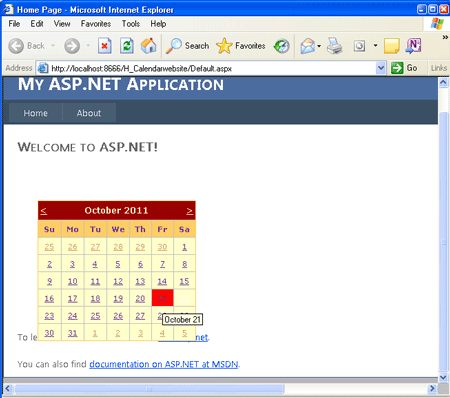This screenshot has width=450, height=398.
Task: Click the page icon in the address bar
Action: pyautogui.click(x=43, y=68)
